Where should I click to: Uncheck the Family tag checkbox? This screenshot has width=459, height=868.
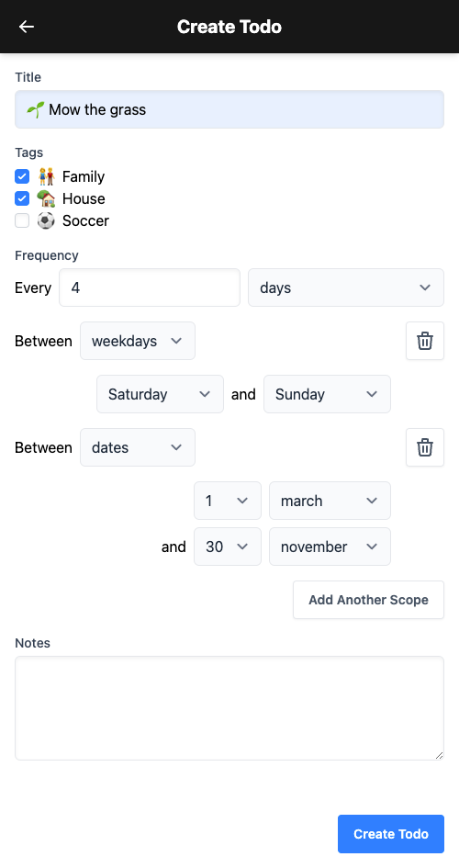point(21,176)
